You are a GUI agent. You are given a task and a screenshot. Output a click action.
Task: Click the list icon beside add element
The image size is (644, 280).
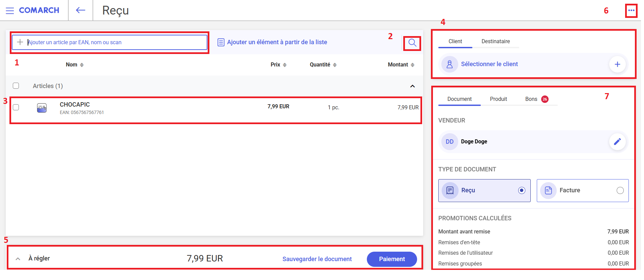click(x=221, y=42)
